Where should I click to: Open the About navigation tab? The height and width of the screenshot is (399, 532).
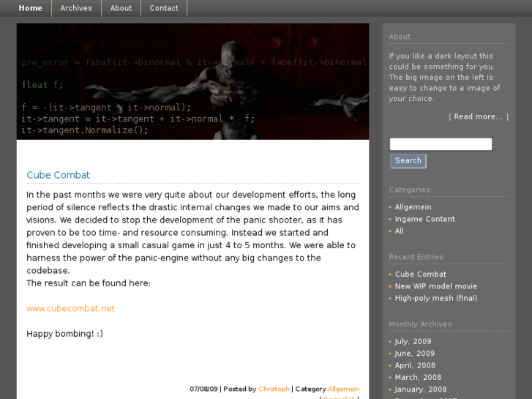(x=121, y=8)
